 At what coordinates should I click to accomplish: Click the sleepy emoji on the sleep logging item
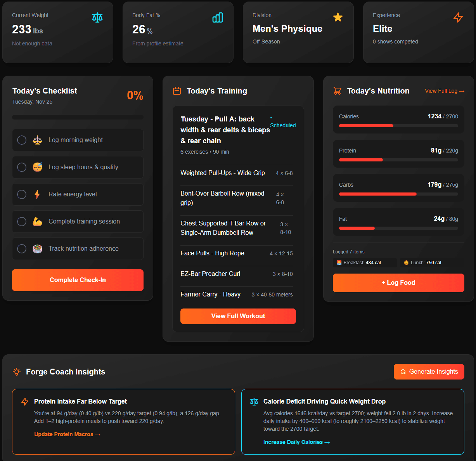click(37, 167)
